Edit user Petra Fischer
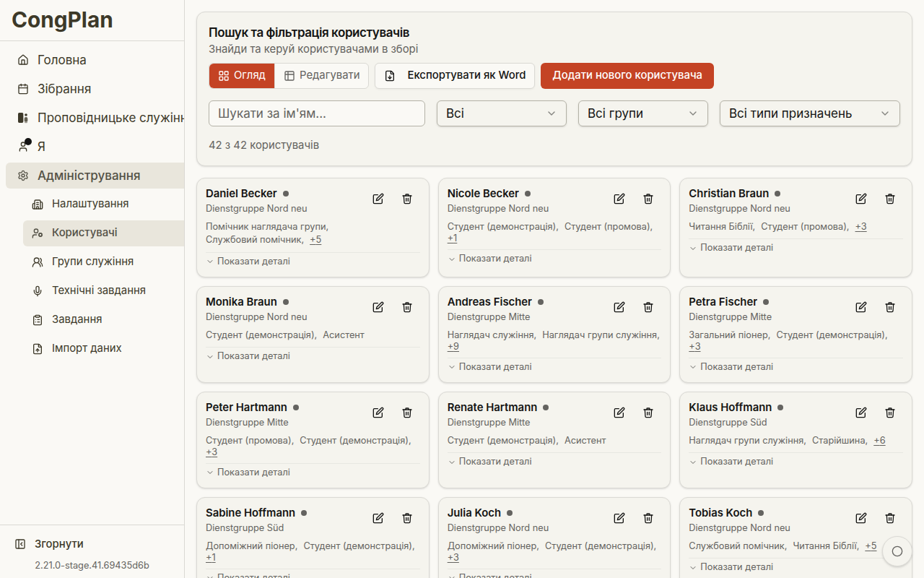This screenshot has height=578, width=924. [x=861, y=307]
